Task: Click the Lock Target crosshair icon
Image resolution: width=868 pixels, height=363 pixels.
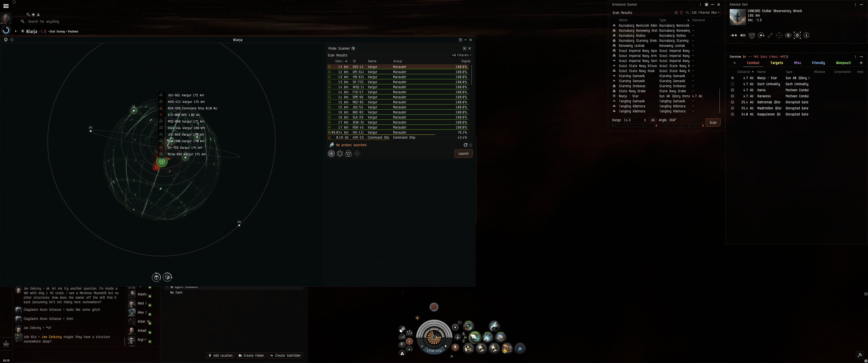Action: (779, 35)
